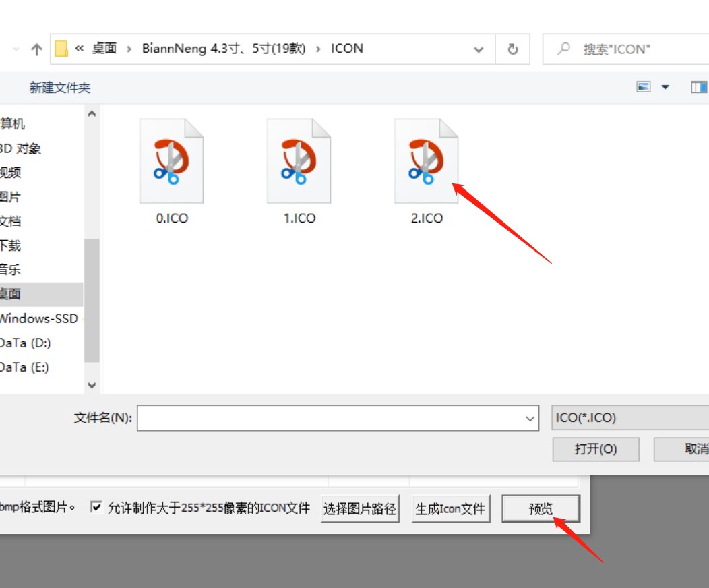Open 文档 in navigation pane

(10, 221)
